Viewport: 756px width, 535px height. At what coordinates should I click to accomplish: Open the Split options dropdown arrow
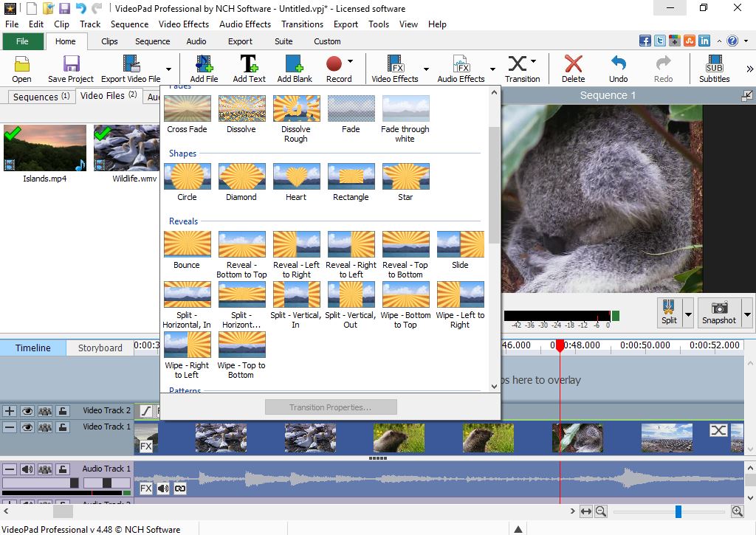[x=688, y=314]
